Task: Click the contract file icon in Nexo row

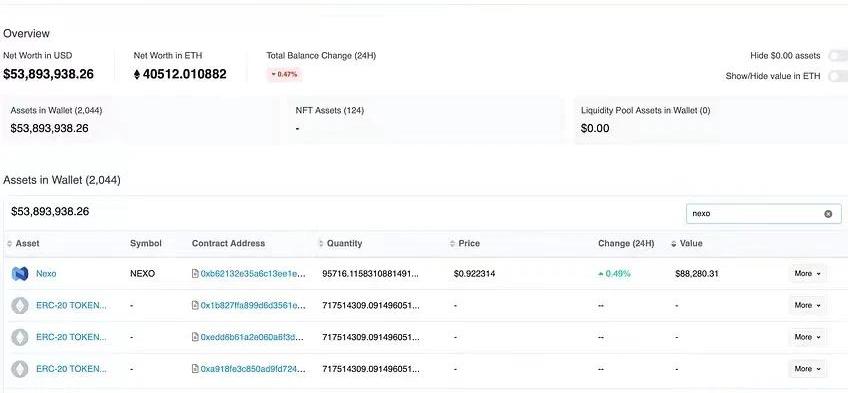Action: point(195,274)
